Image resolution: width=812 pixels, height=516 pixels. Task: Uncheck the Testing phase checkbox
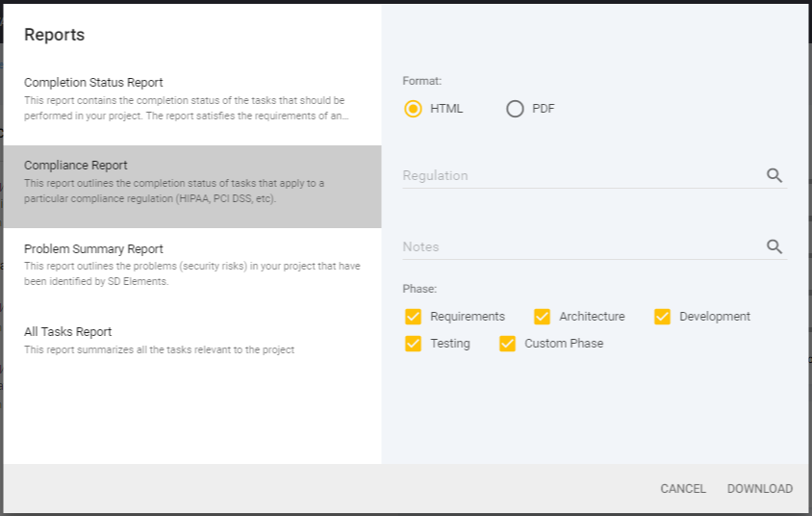[x=414, y=344]
